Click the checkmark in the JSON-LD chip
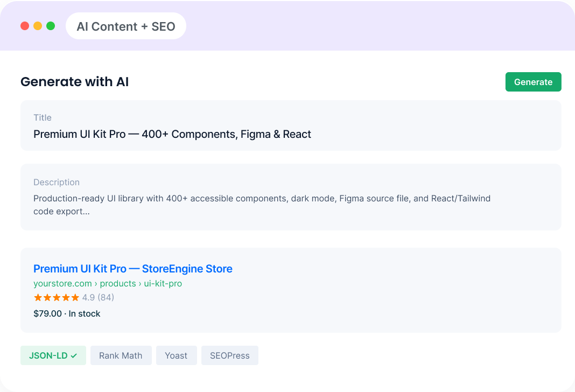575x392 pixels. [x=74, y=356]
